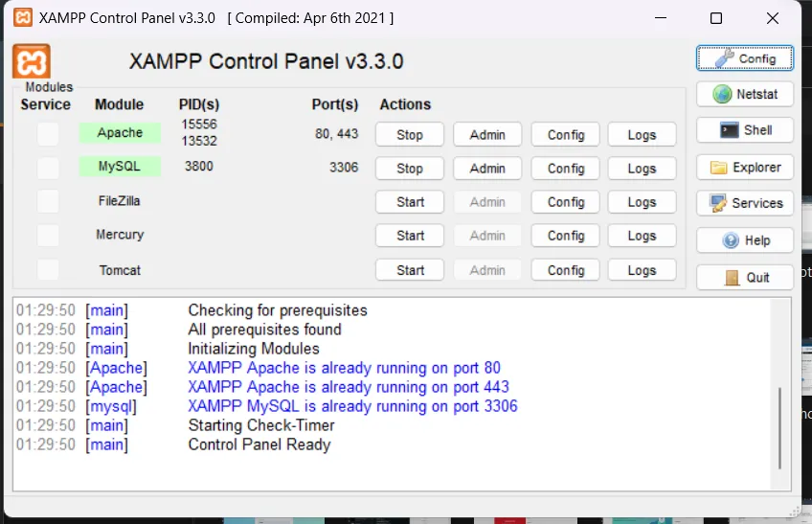Start the Mercury module
812x524 pixels.
(x=410, y=236)
